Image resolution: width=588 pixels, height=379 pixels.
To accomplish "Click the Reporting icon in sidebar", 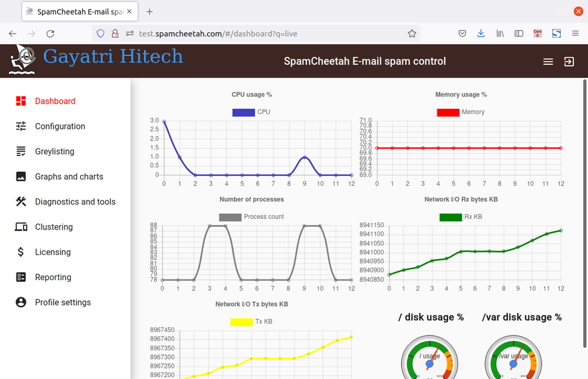I will tap(21, 277).
